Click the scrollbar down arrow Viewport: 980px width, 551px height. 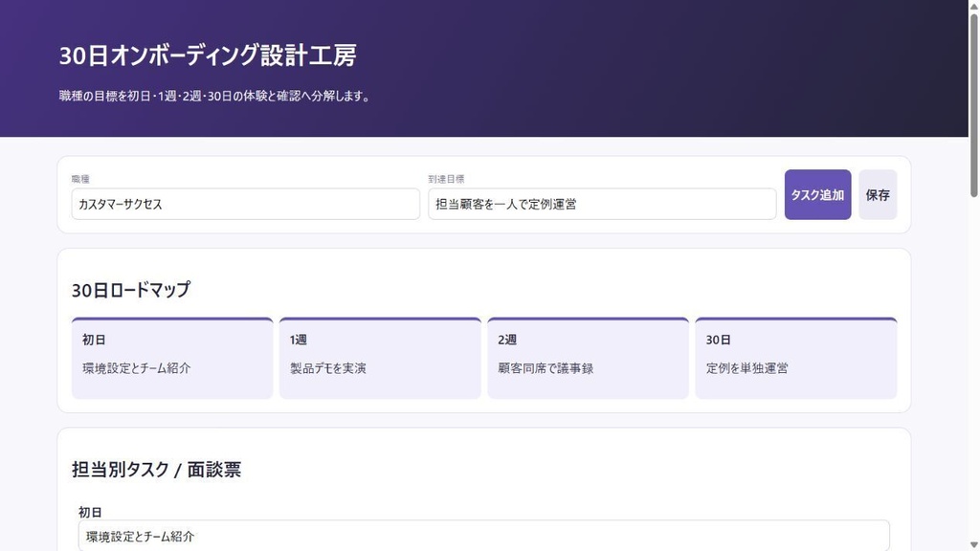click(x=973, y=545)
